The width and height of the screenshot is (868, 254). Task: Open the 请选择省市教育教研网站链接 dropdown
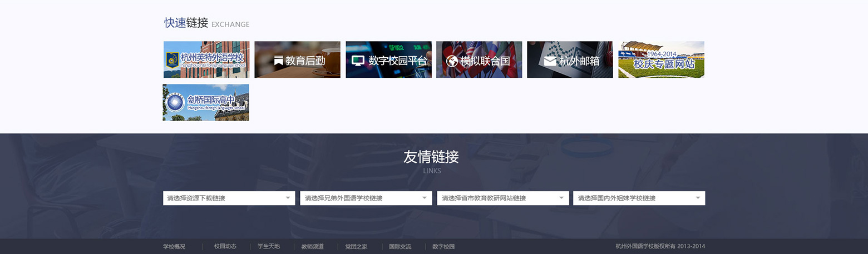pyautogui.click(x=502, y=198)
